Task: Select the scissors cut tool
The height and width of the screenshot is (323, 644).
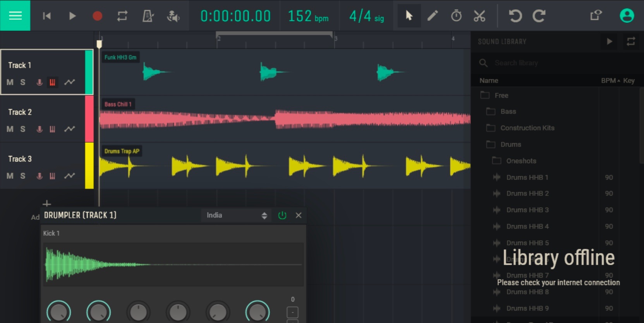Action: click(479, 16)
